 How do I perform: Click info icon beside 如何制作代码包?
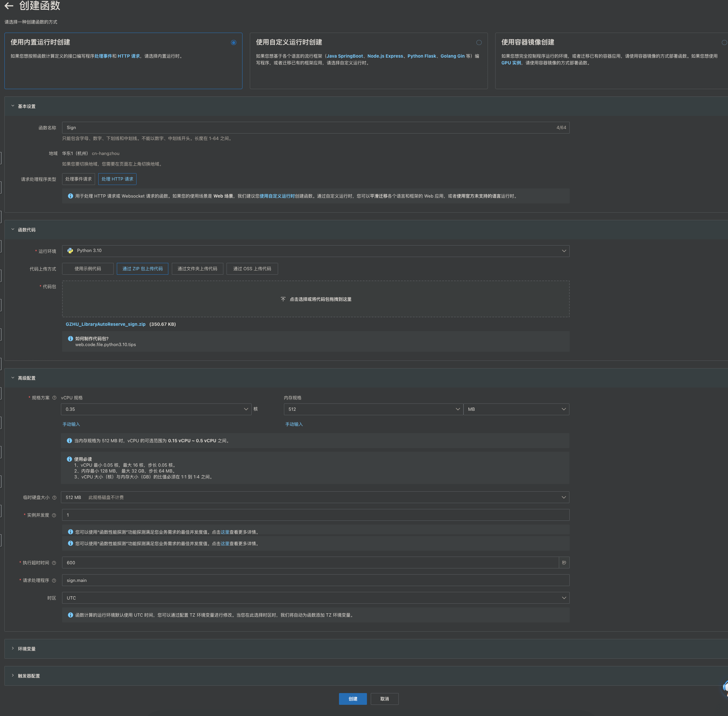tap(70, 338)
